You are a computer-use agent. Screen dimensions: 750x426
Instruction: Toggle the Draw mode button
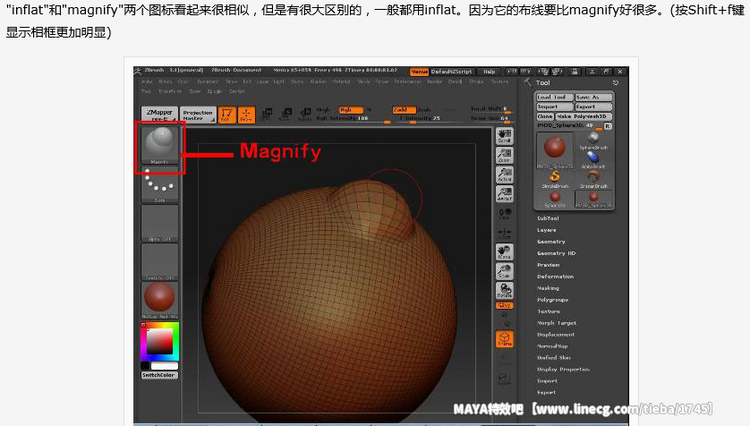click(x=246, y=115)
